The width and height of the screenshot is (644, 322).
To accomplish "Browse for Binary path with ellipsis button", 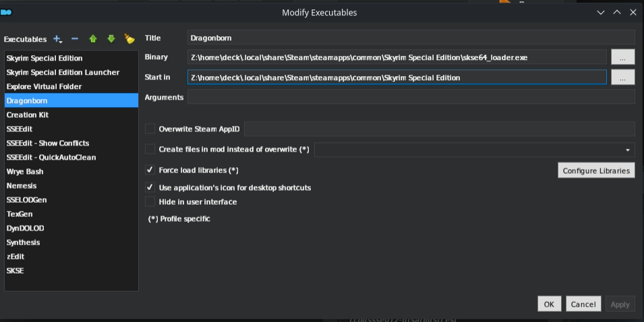I will tap(622, 58).
